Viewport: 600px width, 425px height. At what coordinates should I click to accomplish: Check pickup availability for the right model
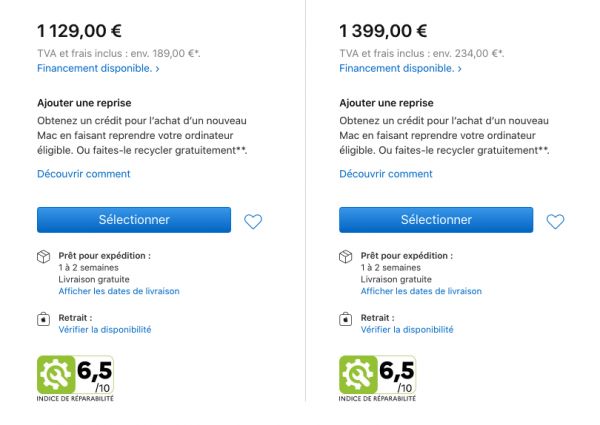coord(407,329)
